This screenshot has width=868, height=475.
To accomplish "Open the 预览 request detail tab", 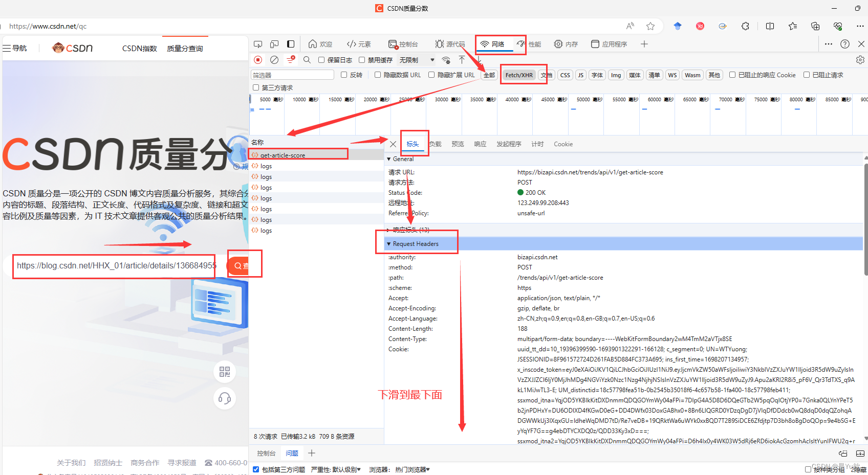I will coord(458,144).
